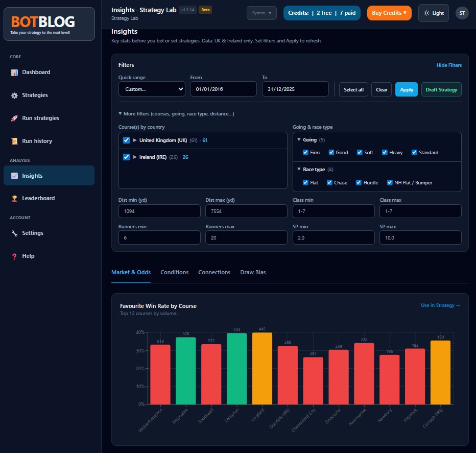Switch to Light theme
Image resolution: width=476 pixels, height=453 pixels.
tap(433, 13)
